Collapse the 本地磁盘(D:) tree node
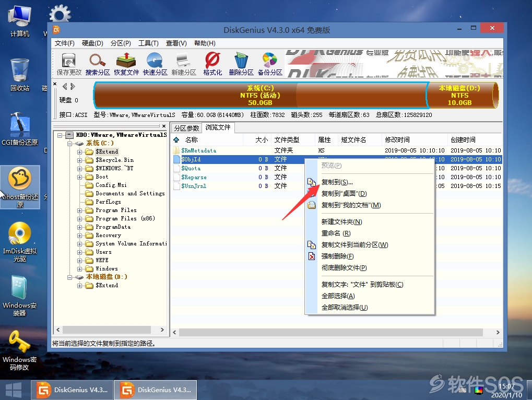The image size is (532, 400). [x=69, y=277]
